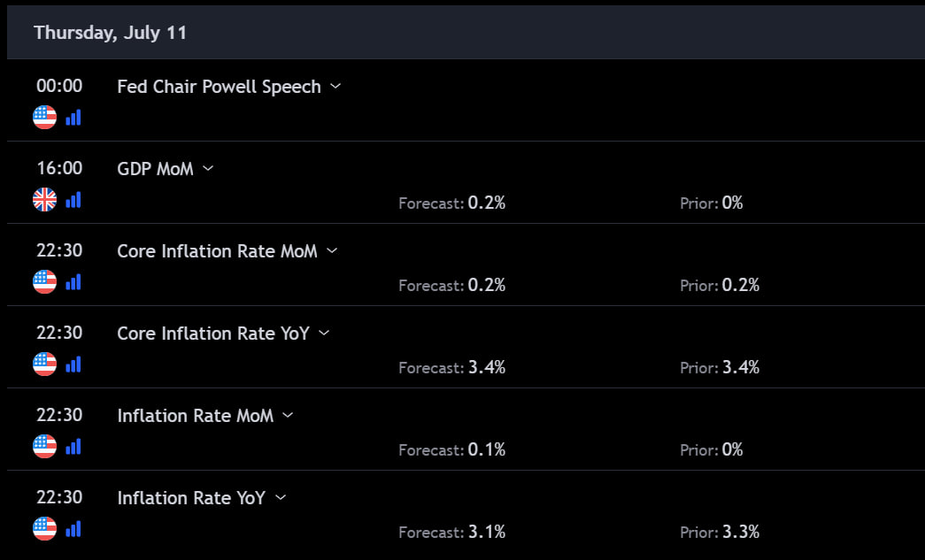Open the Fed Chair Powell Speech event
This screenshot has width=925, height=560.
tap(219, 87)
